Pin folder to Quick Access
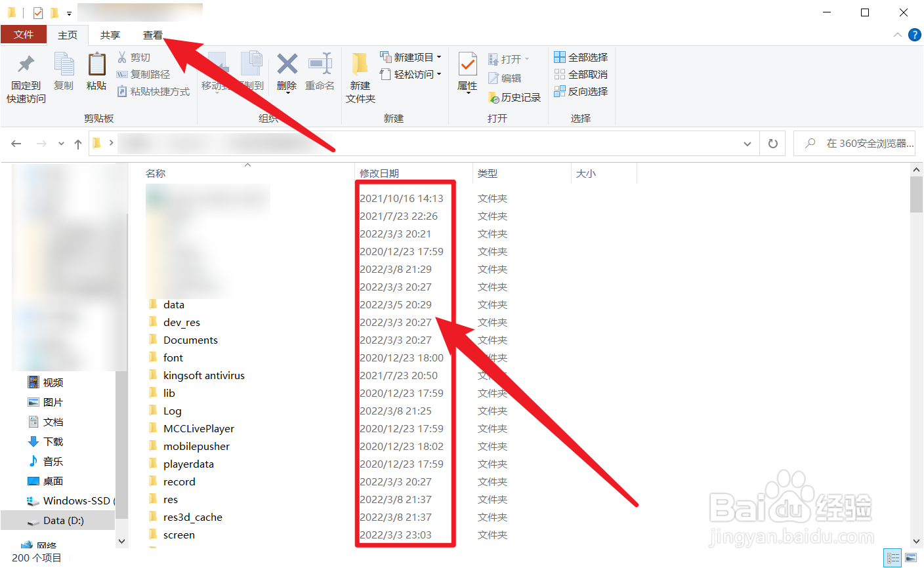Screen dimensions: 924x568 point(26,79)
